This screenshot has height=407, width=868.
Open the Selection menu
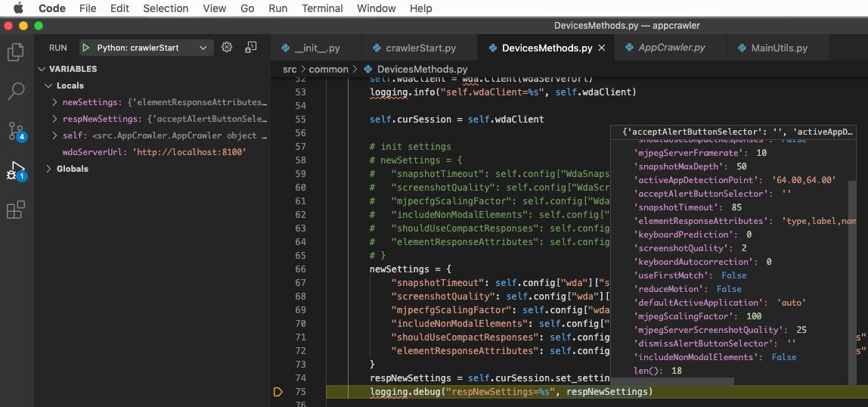pyautogui.click(x=166, y=8)
